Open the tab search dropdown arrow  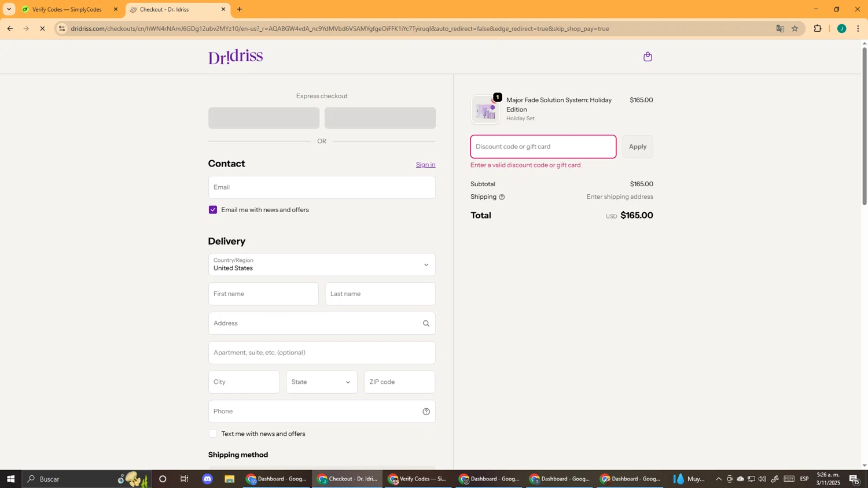(9, 9)
